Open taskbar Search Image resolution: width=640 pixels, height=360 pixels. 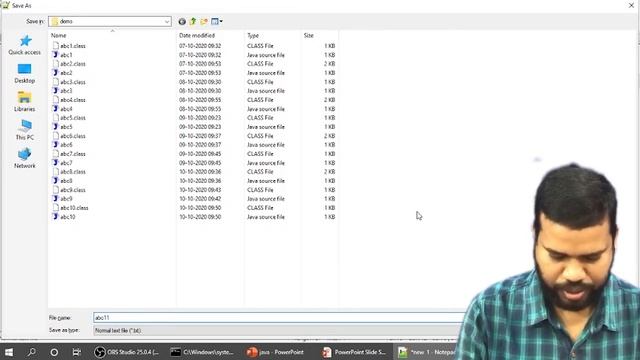pyautogui.click(x=31, y=352)
